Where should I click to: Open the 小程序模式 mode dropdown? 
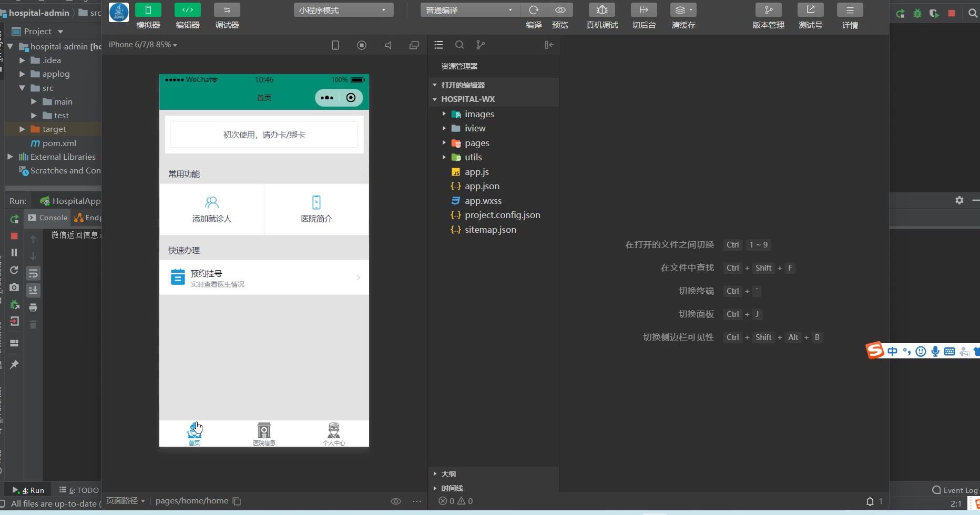click(343, 10)
